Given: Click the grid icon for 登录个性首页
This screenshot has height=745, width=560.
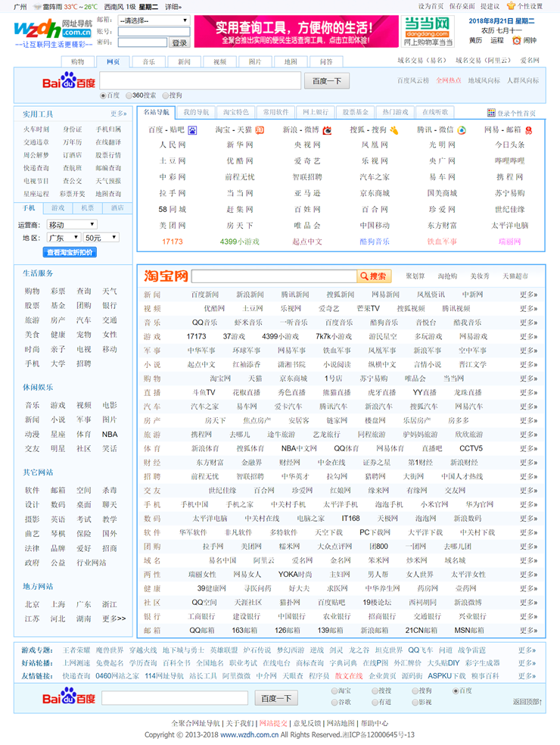Looking at the screenshot, I should (x=491, y=113).
